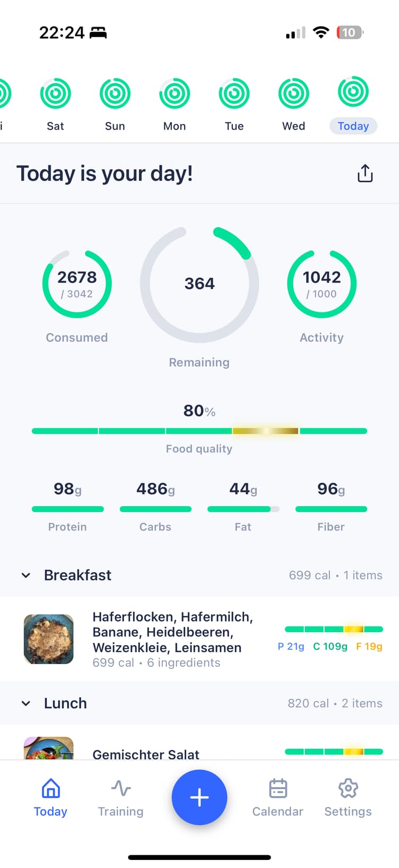Tap the 364 Remaining calories ring
399x868 pixels.
click(199, 284)
